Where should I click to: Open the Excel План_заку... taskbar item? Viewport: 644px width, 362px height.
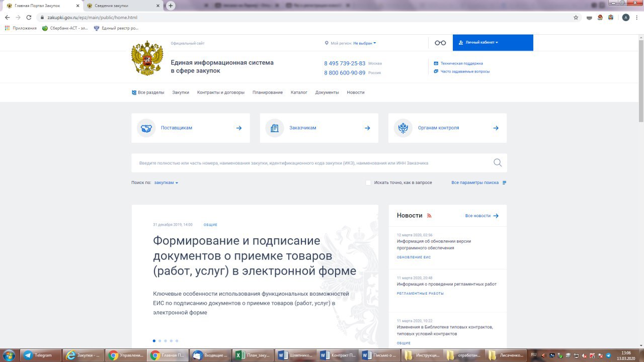tap(255, 355)
